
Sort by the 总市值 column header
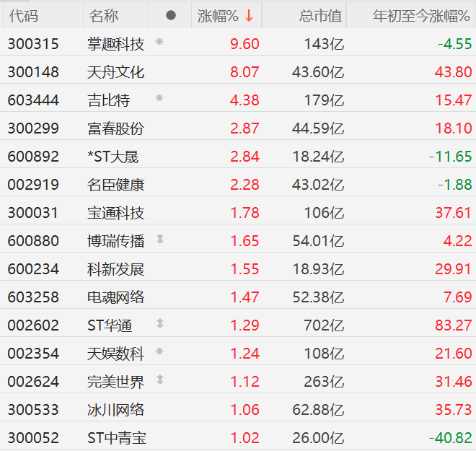[x=320, y=16]
